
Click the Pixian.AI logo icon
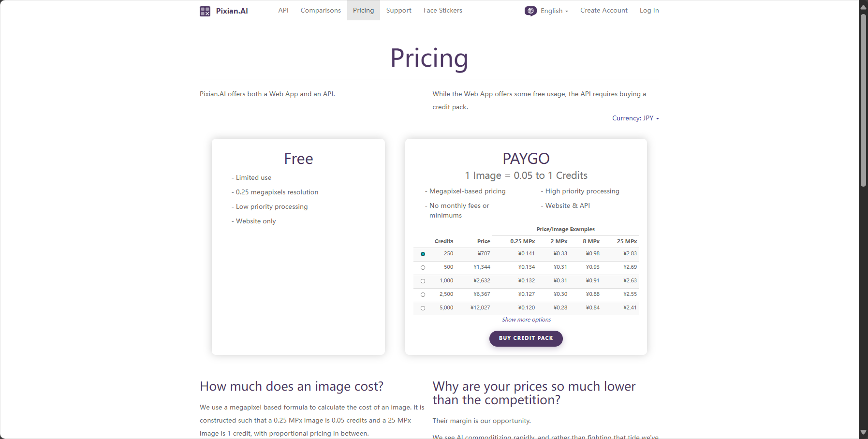(x=205, y=11)
